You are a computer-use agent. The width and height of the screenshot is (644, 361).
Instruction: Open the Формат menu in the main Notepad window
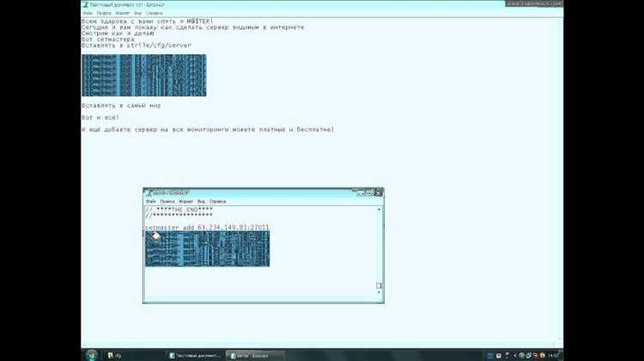pyautogui.click(x=122, y=14)
